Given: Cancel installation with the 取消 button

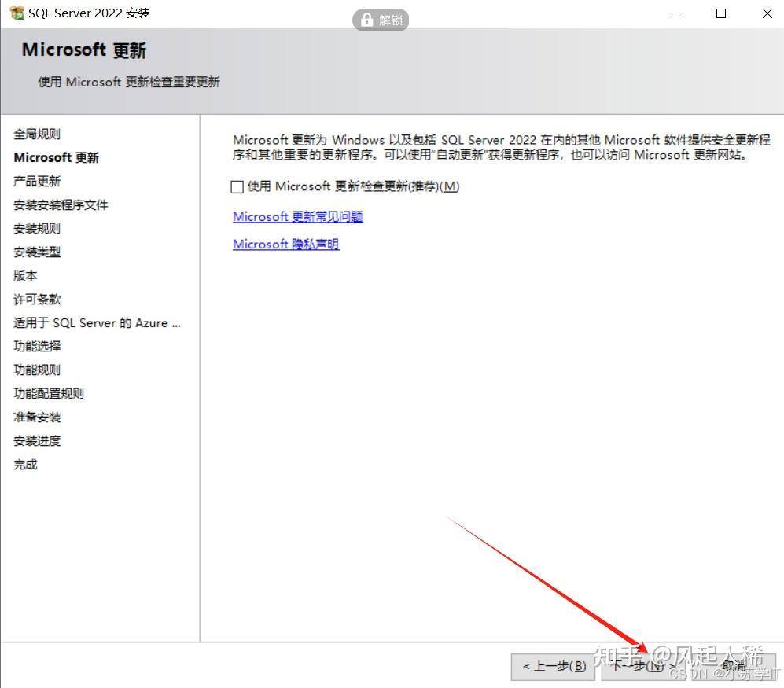Looking at the screenshot, I should [x=731, y=664].
